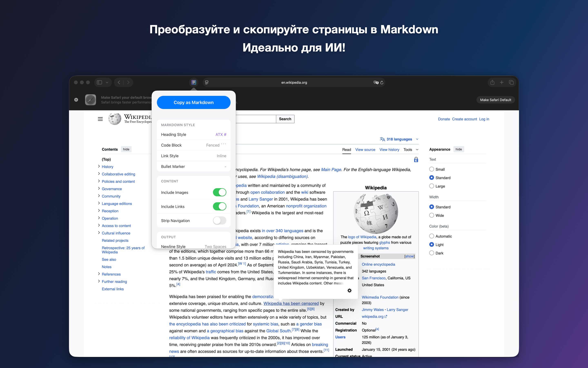Expand the History section chevron in Contents

(x=99, y=166)
